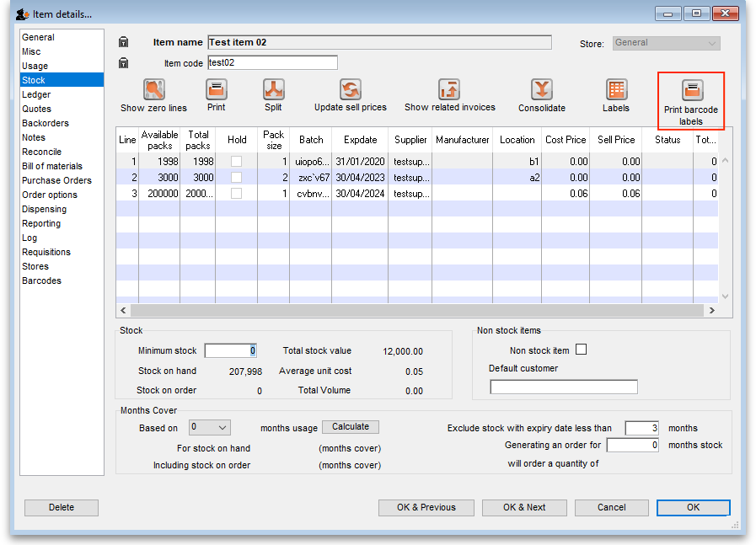756x545 pixels.
Task: Tick the Non stock item checkbox
Action: (580, 350)
